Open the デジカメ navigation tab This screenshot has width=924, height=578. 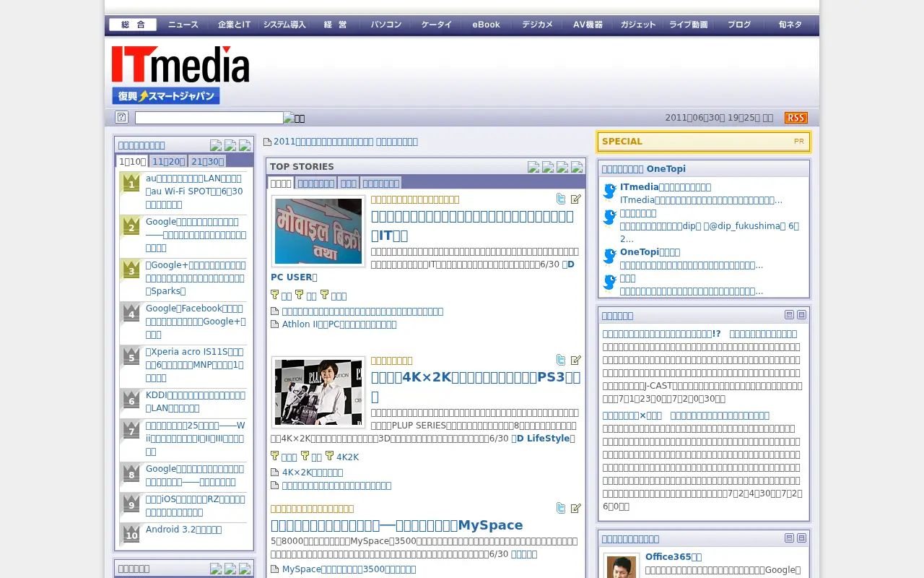click(537, 25)
